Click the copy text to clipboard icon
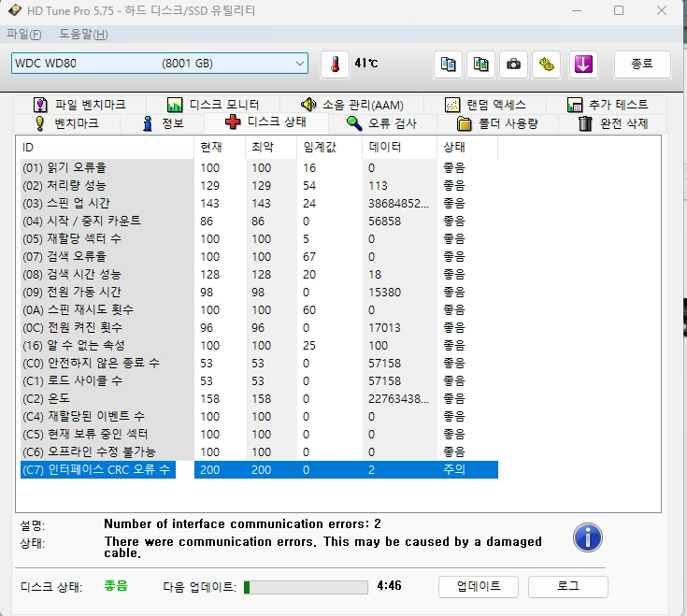 tap(448, 64)
